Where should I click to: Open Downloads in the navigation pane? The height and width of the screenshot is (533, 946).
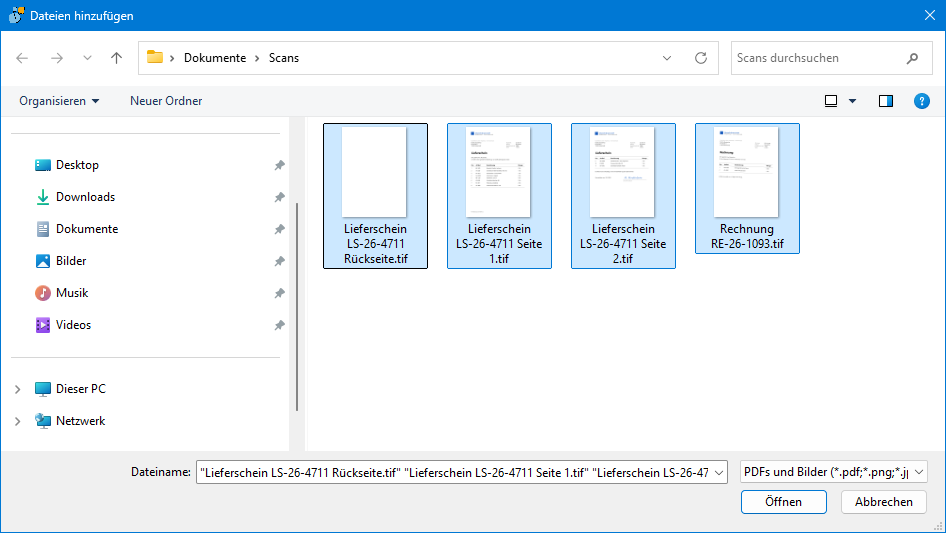[x=85, y=197]
